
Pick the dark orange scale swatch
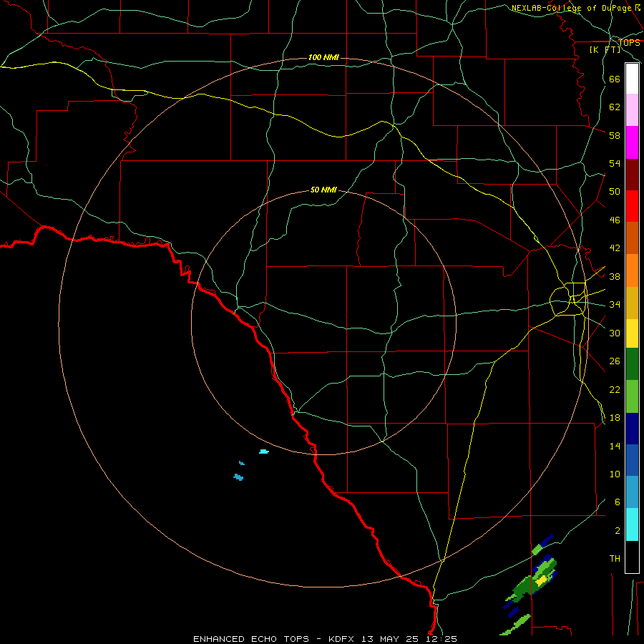tap(632, 238)
